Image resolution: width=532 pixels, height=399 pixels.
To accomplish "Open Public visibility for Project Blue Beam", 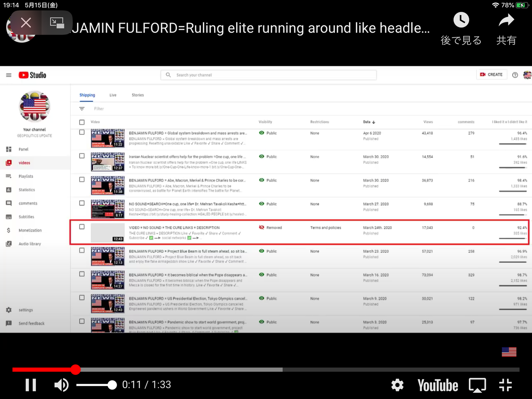I will click(268, 251).
